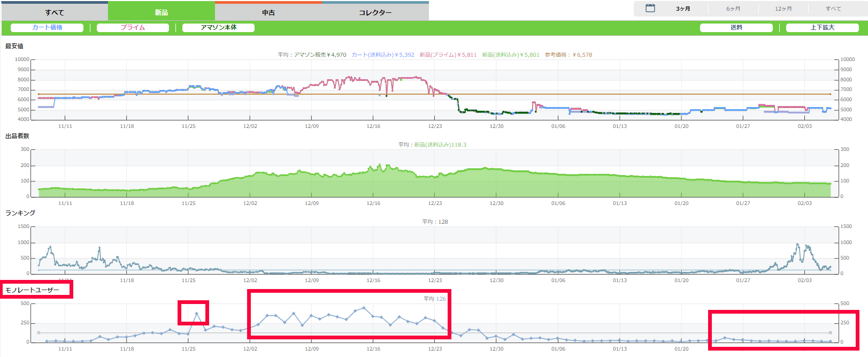Change the period to 6ヶ月
This screenshot has height=357, width=868.
(733, 9)
